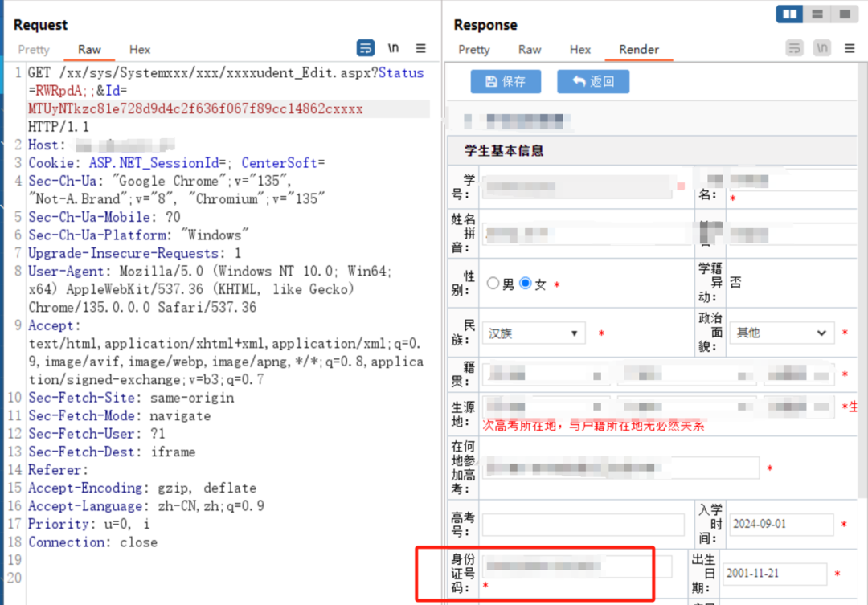This screenshot has width=868, height=605.
Task: Open Response Render tab
Action: coord(639,49)
